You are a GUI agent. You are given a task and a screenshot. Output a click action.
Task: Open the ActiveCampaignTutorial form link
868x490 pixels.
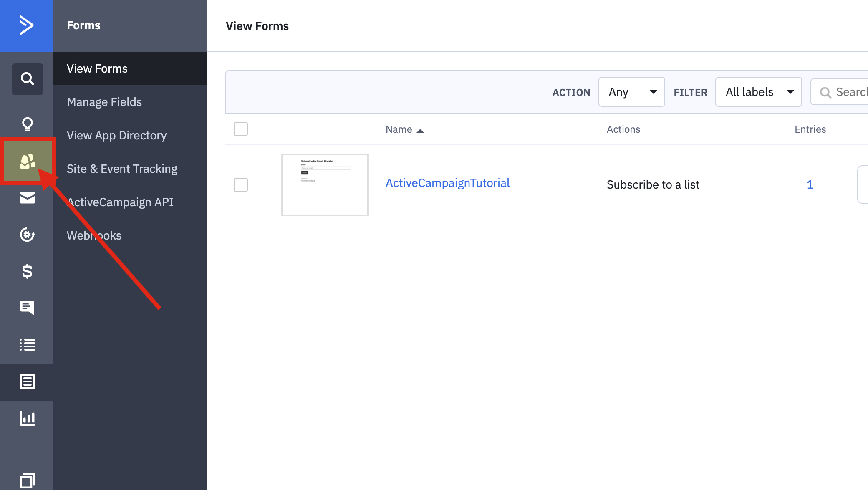click(447, 183)
